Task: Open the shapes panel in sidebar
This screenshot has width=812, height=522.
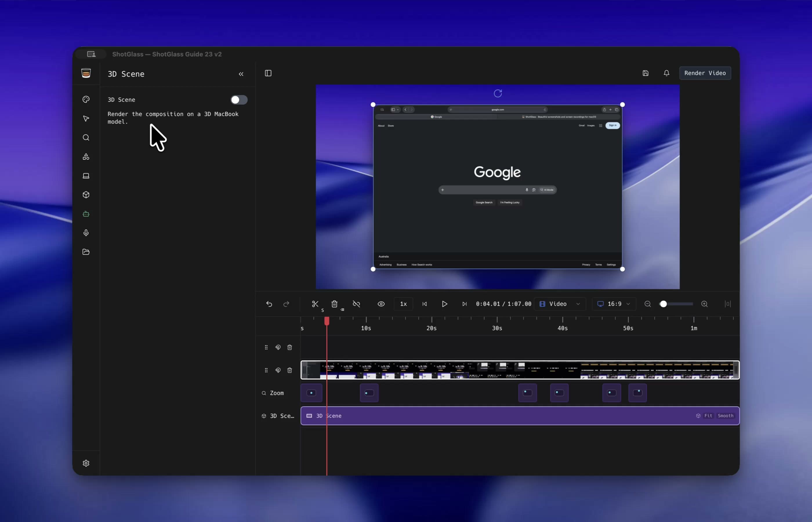Action: pyautogui.click(x=86, y=157)
